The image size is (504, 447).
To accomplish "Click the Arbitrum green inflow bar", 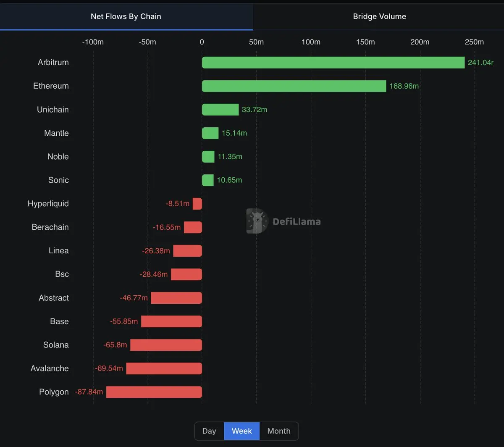I will [333, 63].
